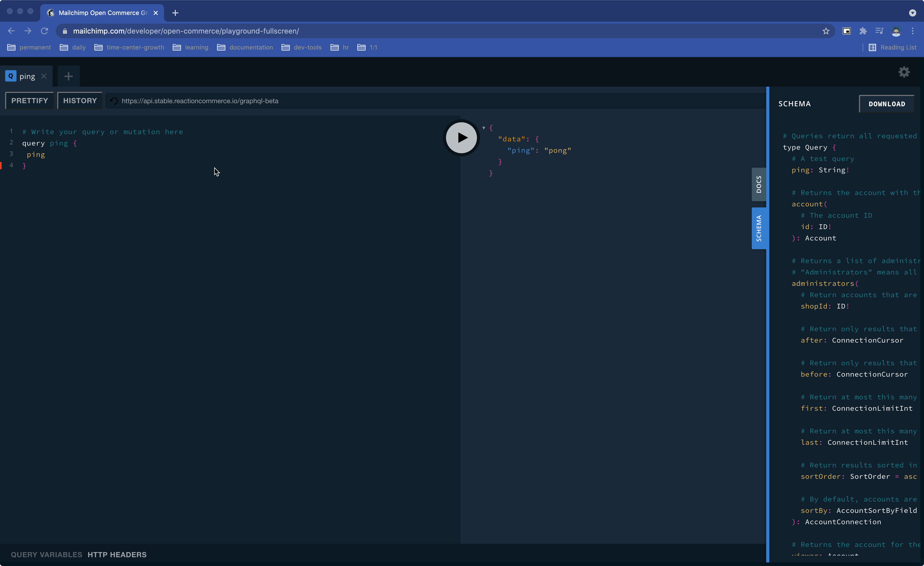Reload the browser page
This screenshot has height=566, width=924.
44,31
